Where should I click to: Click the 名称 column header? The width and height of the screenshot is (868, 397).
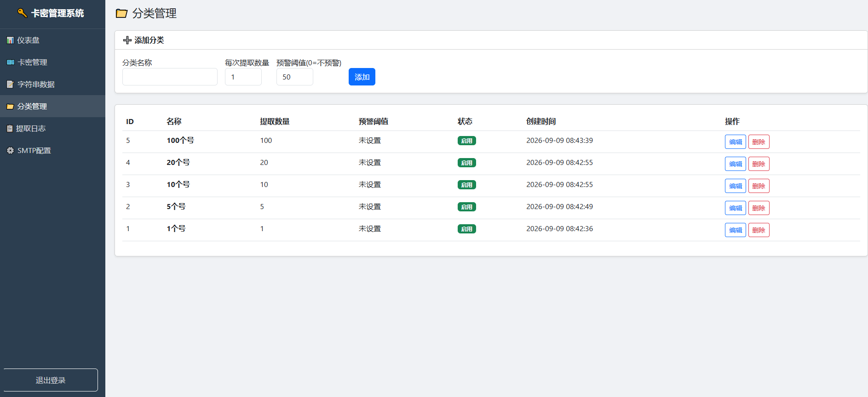coord(174,121)
